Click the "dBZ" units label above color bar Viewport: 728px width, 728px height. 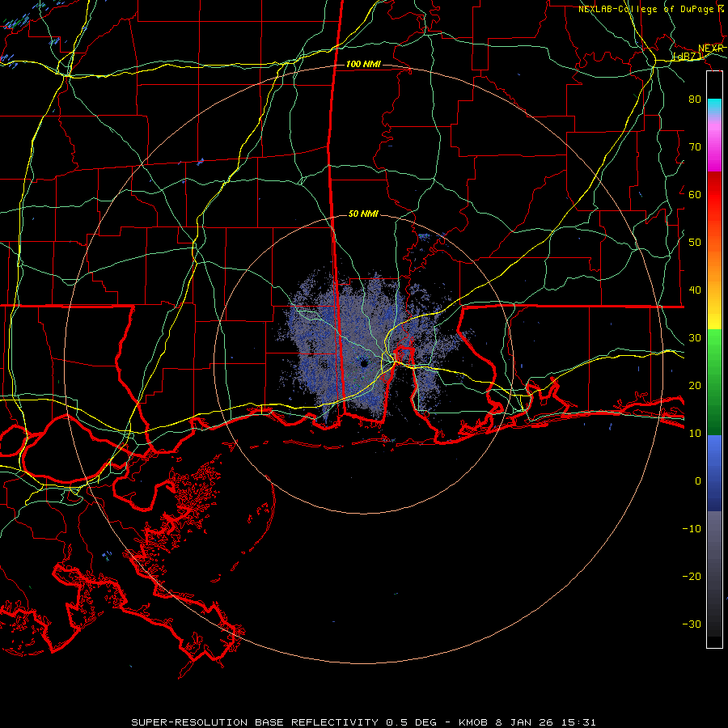coord(688,57)
